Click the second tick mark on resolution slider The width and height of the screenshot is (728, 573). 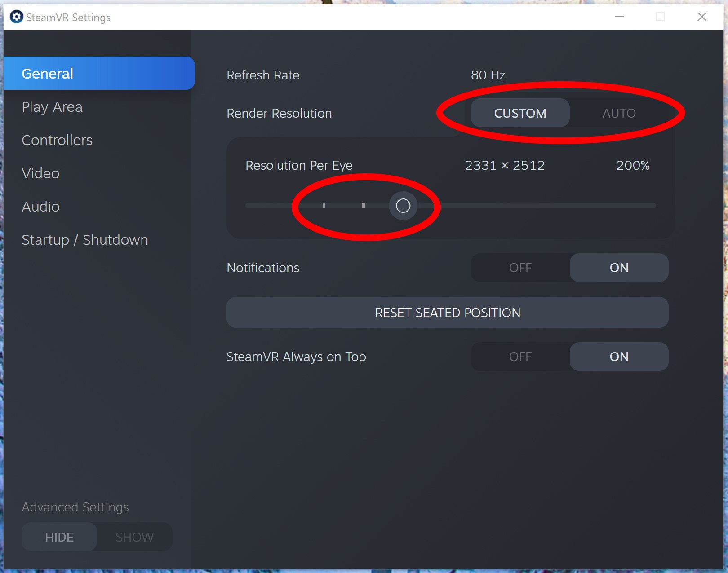click(x=364, y=206)
